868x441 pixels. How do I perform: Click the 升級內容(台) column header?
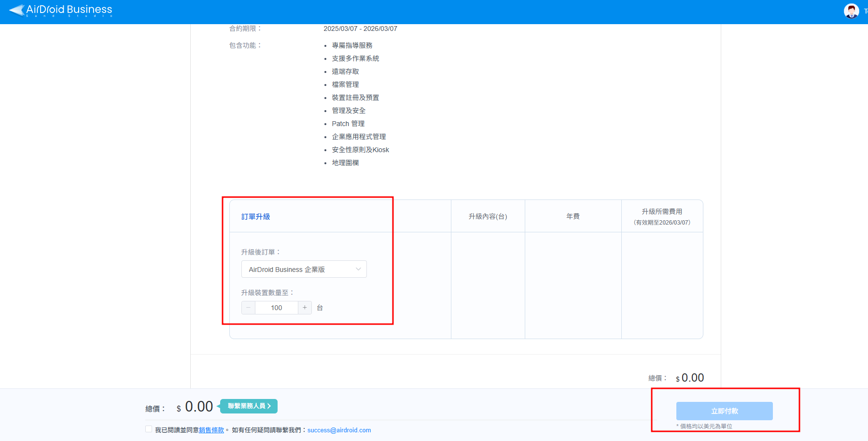coord(488,216)
